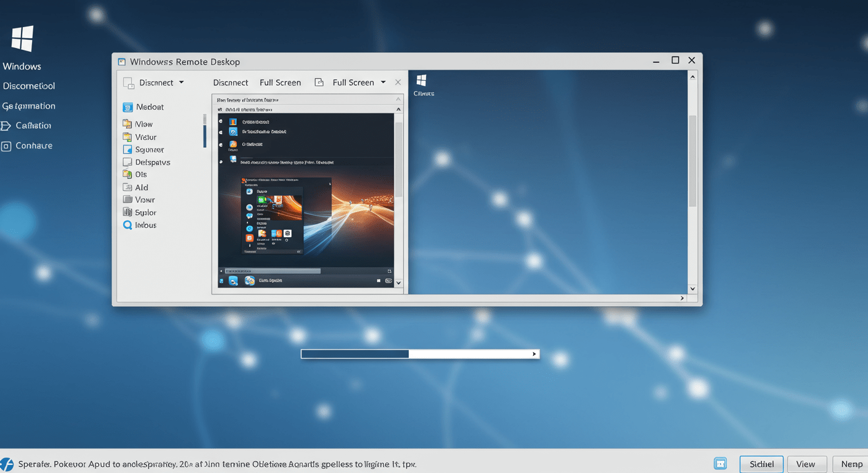This screenshot has width=868, height=473.
Task: Click the icon next to 'Detspaivs'
Action: (x=127, y=162)
